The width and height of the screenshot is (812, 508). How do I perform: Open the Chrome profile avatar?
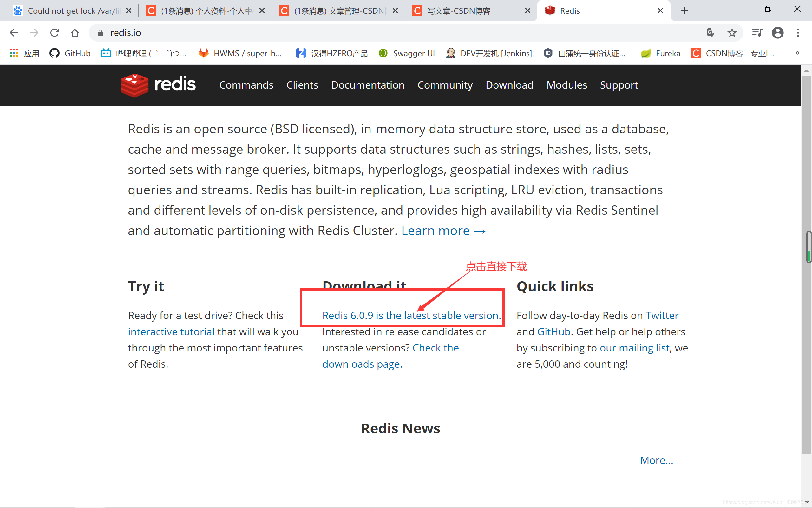(777, 33)
